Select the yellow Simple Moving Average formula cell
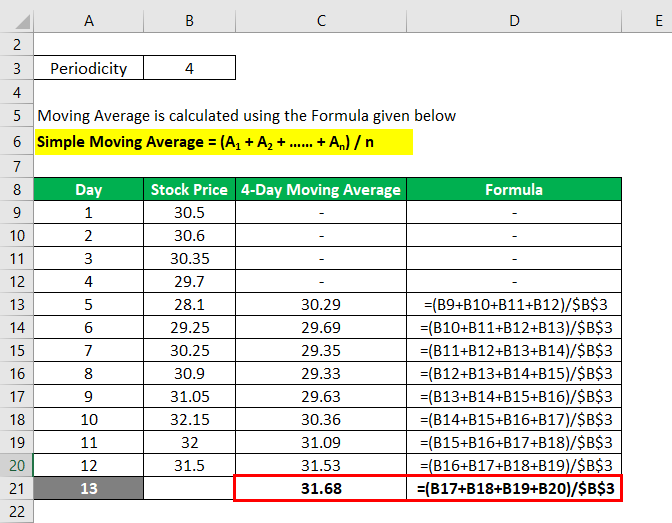Viewport: 672px width, 523px height. pyautogui.click(x=224, y=142)
